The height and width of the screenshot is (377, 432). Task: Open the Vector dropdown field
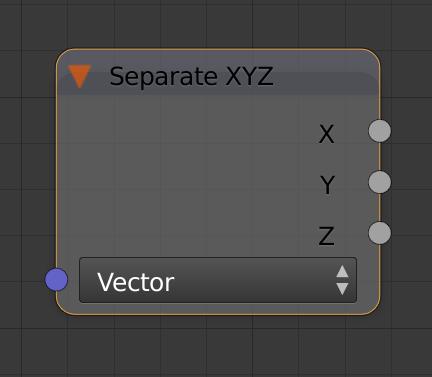(218, 280)
